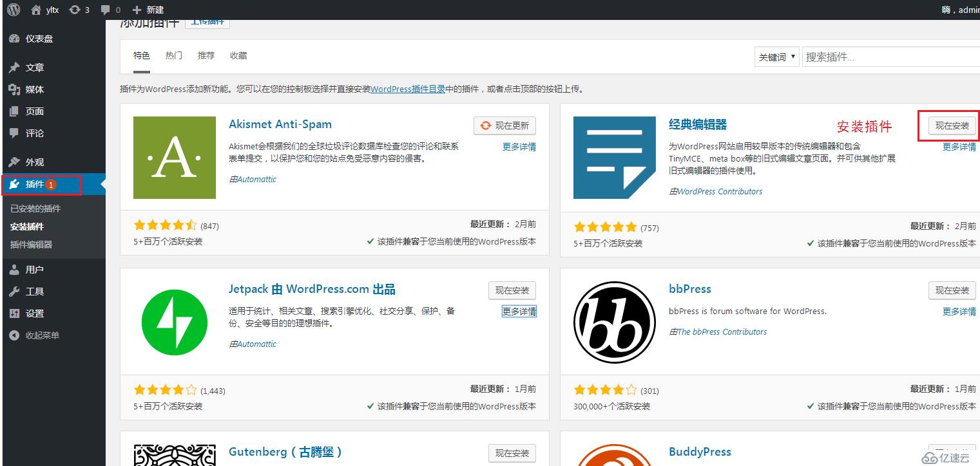Open the WordPress logo menu
The image size is (980, 466).
[x=14, y=10]
